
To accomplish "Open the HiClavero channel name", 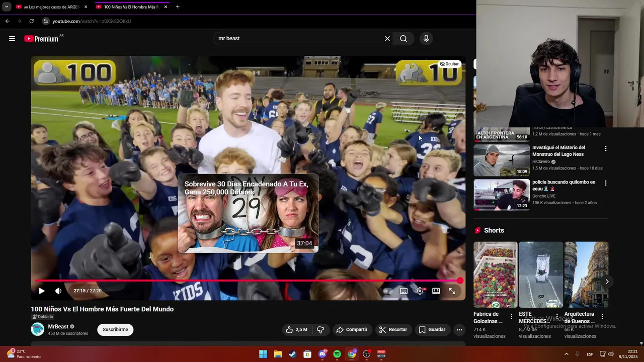I will (x=541, y=161).
